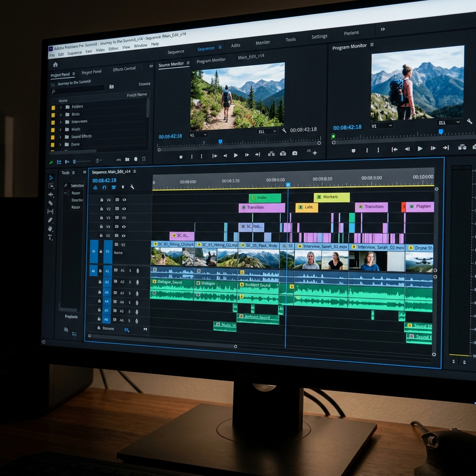Screen dimensions: 476x476
Task: Open Program Monitor V1 dropdown
Action: tap(382, 126)
